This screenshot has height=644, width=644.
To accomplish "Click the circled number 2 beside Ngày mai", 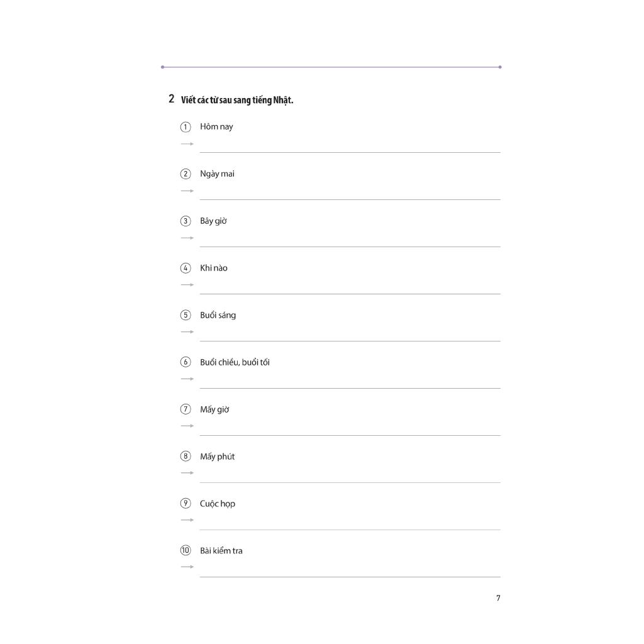I will click(x=186, y=174).
